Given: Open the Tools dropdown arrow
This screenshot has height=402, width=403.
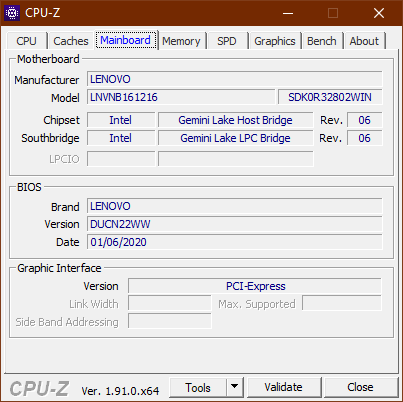Looking at the screenshot, I should click(235, 387).
